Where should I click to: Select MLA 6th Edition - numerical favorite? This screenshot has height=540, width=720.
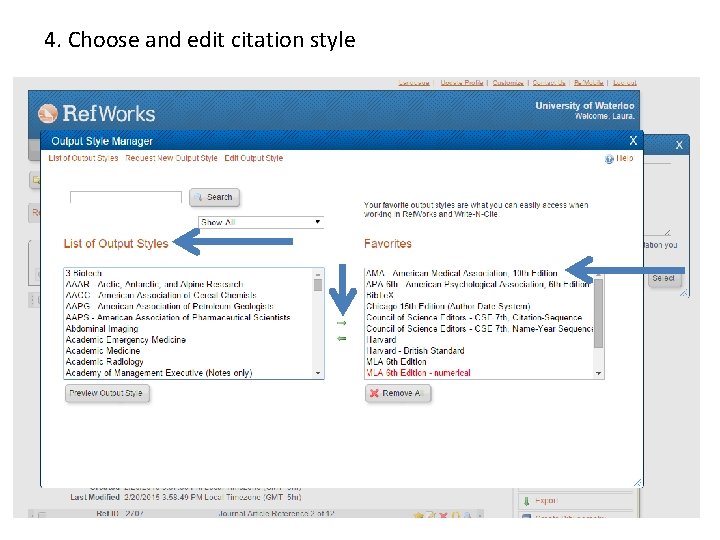coord(418,373)
